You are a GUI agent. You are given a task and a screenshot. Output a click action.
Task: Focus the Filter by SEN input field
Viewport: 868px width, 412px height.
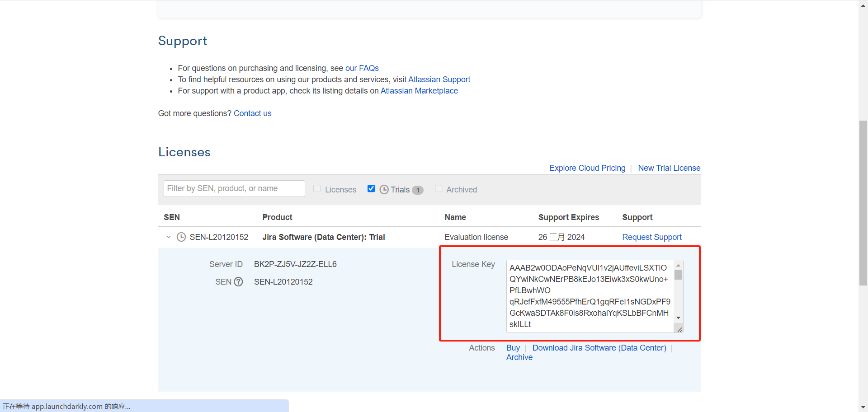pos(234,188)
